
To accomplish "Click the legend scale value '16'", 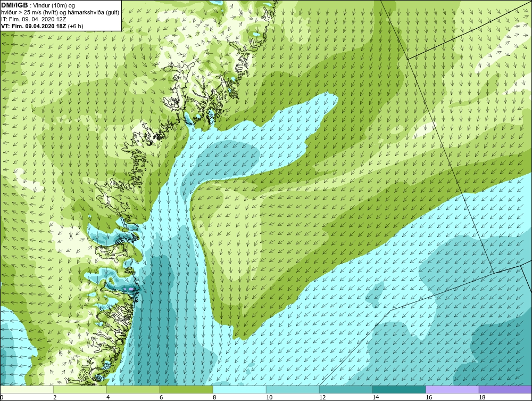I will click(x=429, y=397).
